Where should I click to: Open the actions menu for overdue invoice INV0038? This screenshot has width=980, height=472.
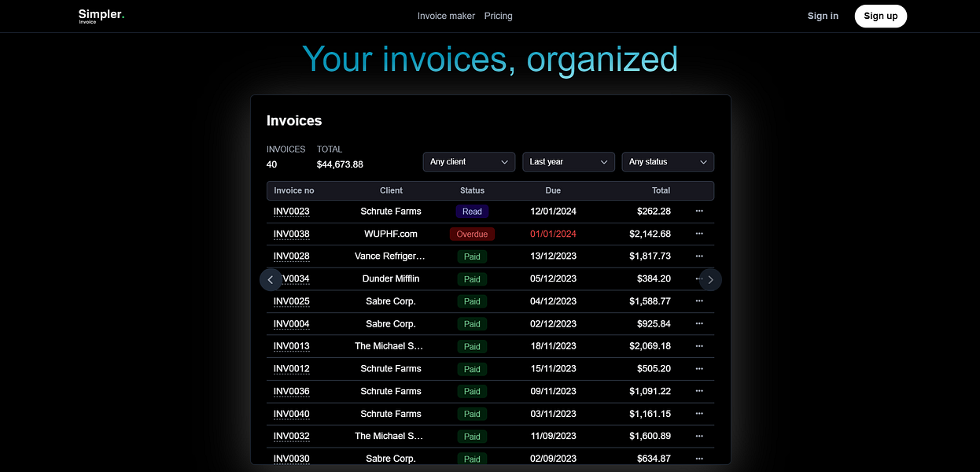[x=699, y=233]
